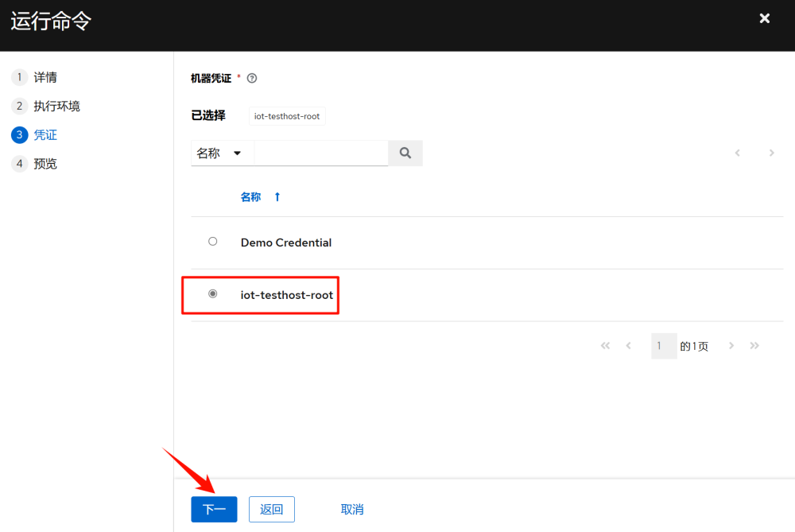Select the iot-testhost-root radio button
Image resolution: width=795 pixels, height=532 pixels.
pyautogui.click(x=212, y=293)
